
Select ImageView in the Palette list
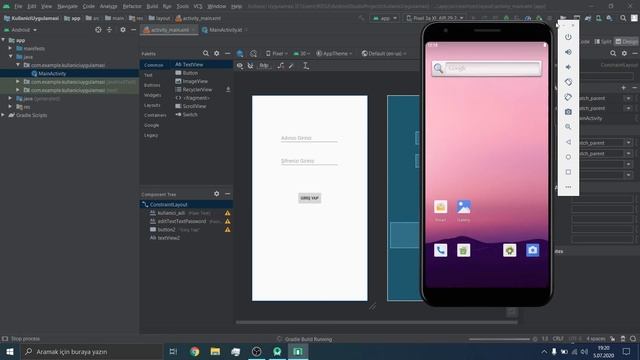coord(195,81)
